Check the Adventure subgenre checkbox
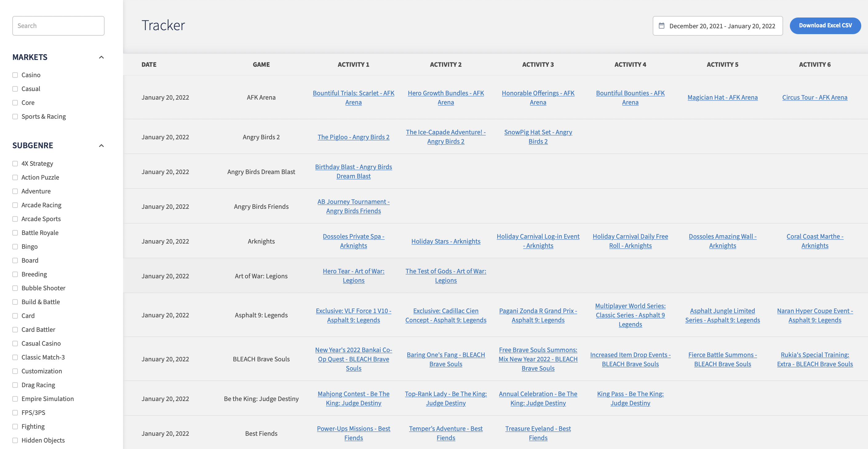Image resolution: width=868 pixels, height=449 pixels. pos(15,191)
